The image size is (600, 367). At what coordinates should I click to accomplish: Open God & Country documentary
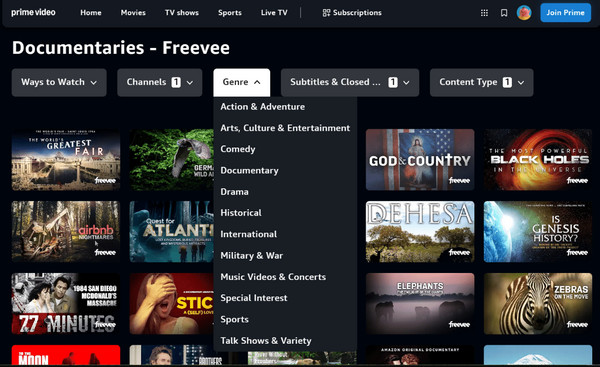420,160
